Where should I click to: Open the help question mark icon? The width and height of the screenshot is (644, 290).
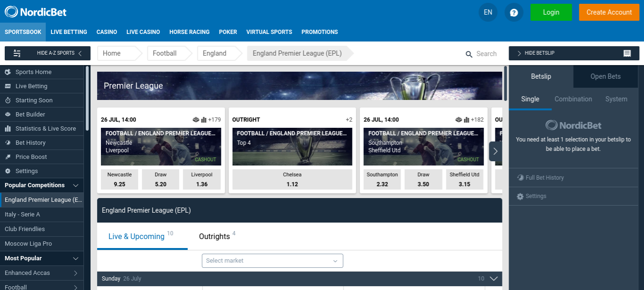(x=514, y=12)
